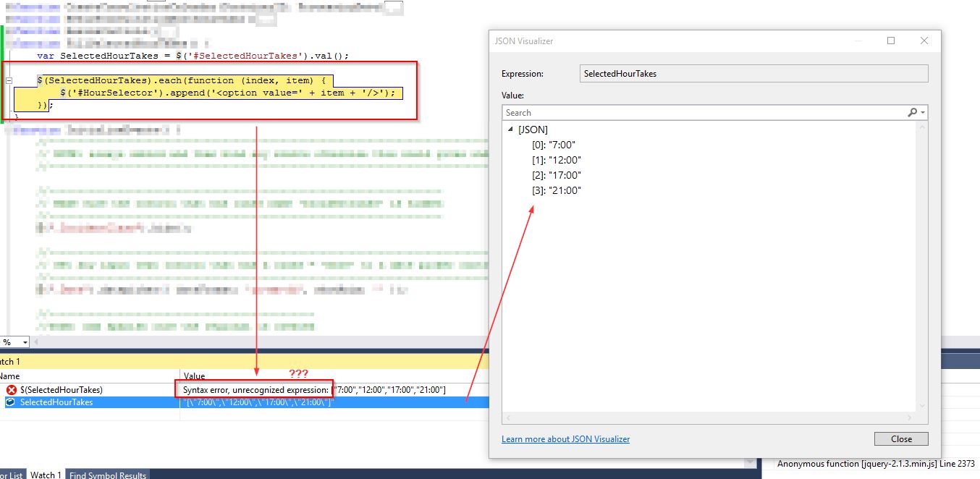Collapse the [JSON] tree node
The image size is (980, 479).
click(512, 130)
